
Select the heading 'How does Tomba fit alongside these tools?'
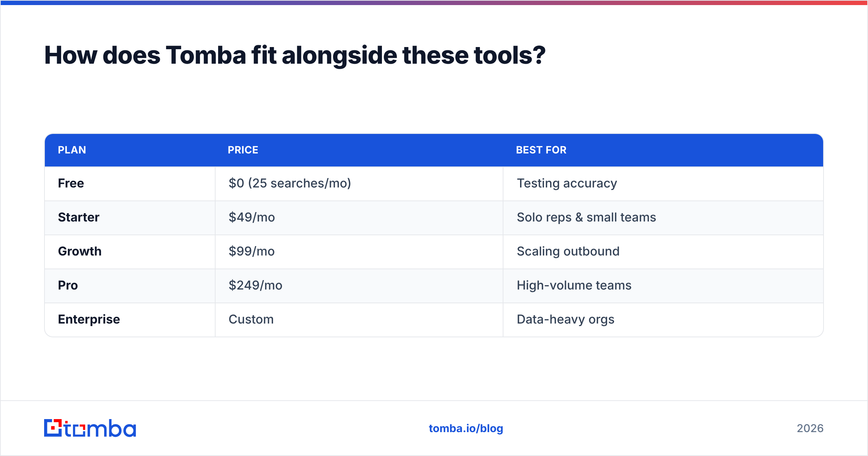click(295, 55)
